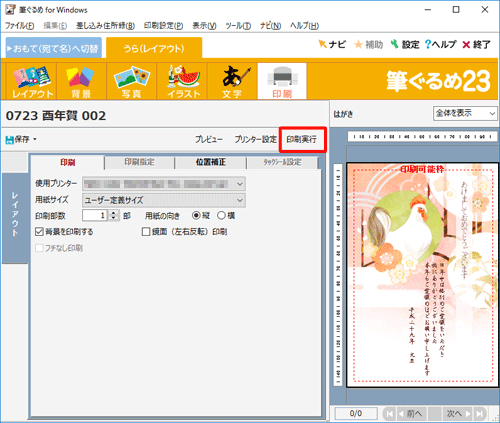This screenshot has width=500, height=423.
Task: Click the 印刷部数 number input field
Action: pos(96,215)
